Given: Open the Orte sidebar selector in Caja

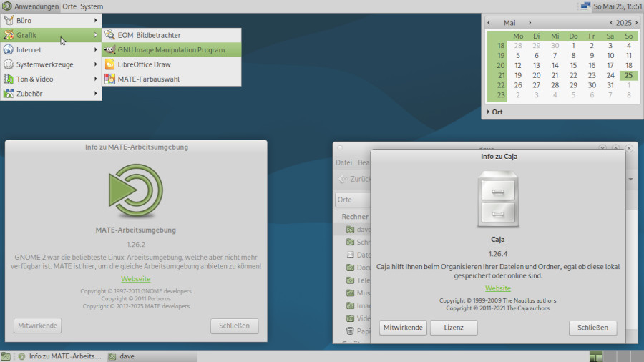Looking at the screenshot, I should click(353, 200).
